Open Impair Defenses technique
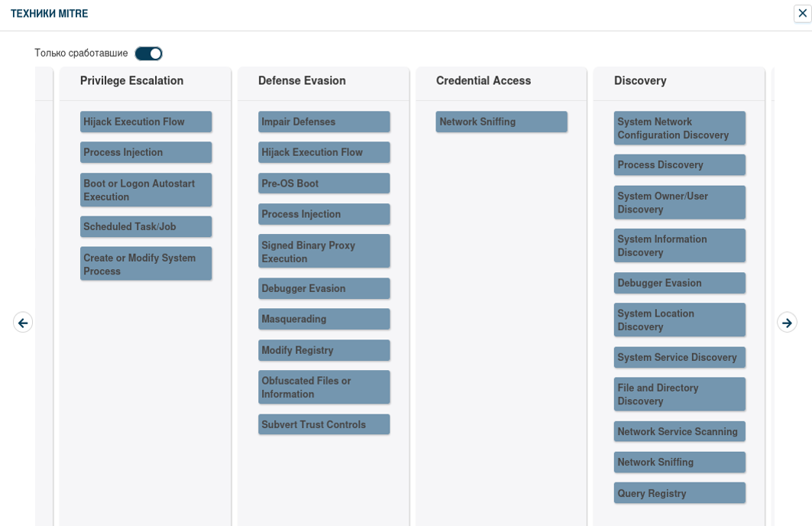This screenshot has width=812, height=526. (324, 122)
